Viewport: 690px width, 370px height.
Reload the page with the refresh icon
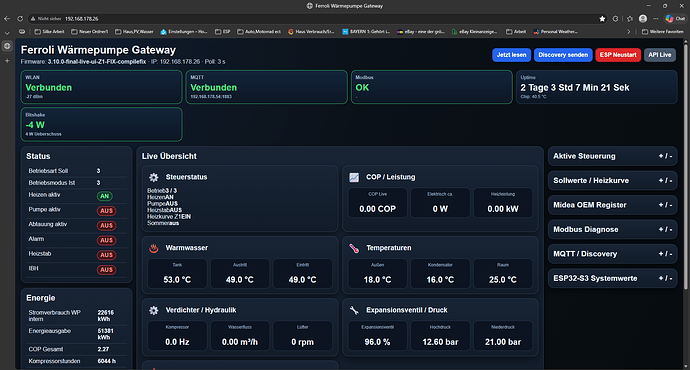pyautogui.click(x=20, y=18)
